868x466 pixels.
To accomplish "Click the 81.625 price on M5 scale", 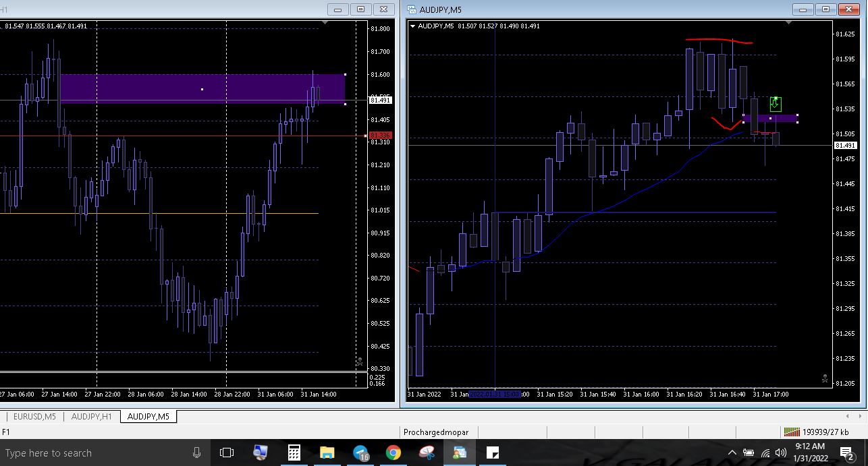I will (846, 34).
